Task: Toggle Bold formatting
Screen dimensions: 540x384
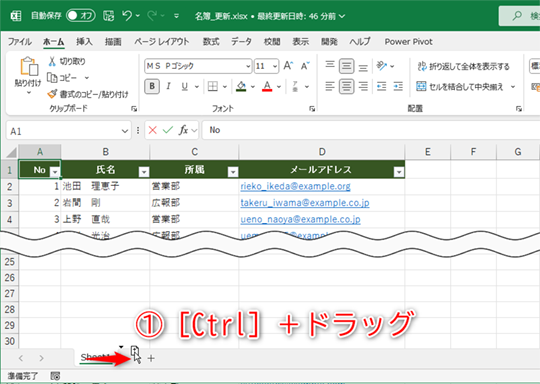Action: (x=152, y=86)
